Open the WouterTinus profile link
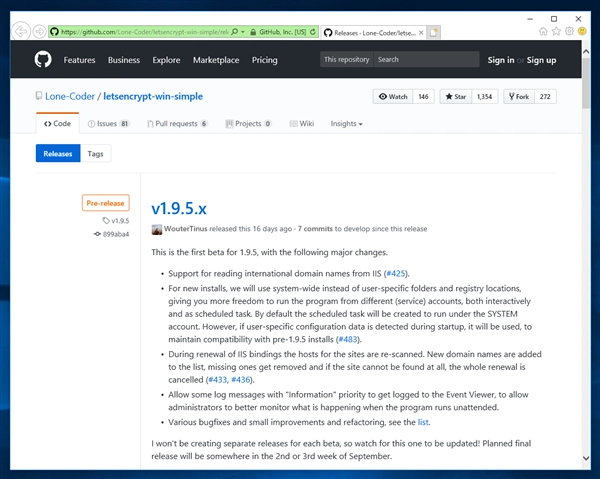The width and height of the screenshot is (600, 479). [186, 229]
